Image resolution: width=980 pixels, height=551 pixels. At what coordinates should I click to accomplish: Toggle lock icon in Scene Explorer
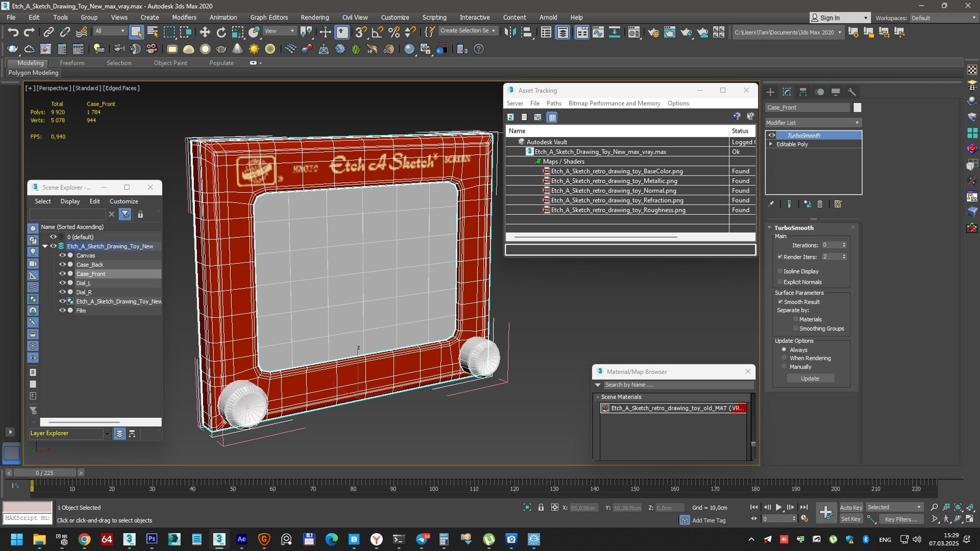point(140,214)
